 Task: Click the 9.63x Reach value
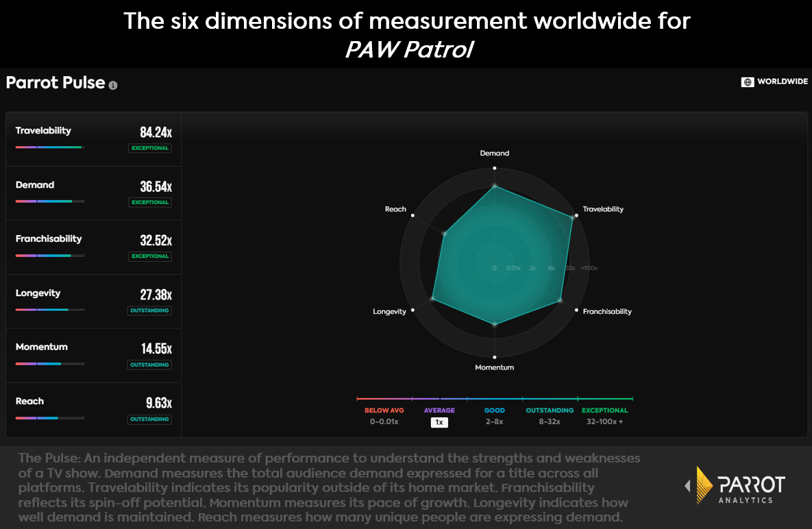(159, 403)
